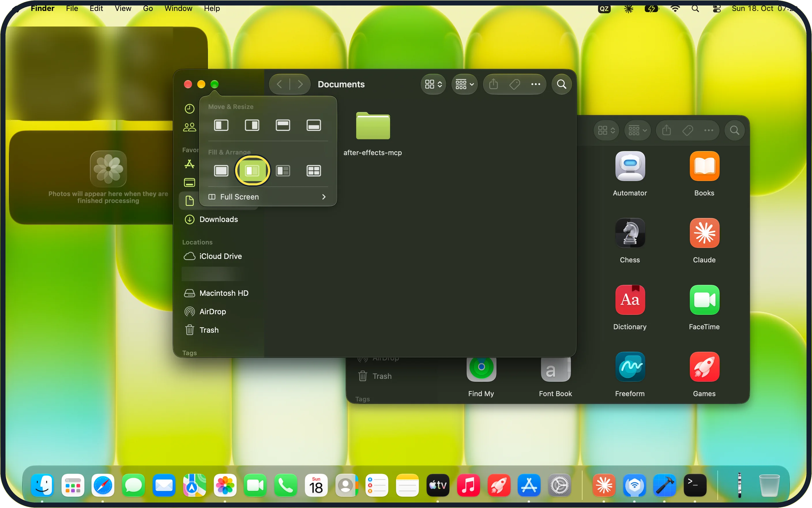Tile window to left half icon
The image size is (812, 508).
click(221, 125)
